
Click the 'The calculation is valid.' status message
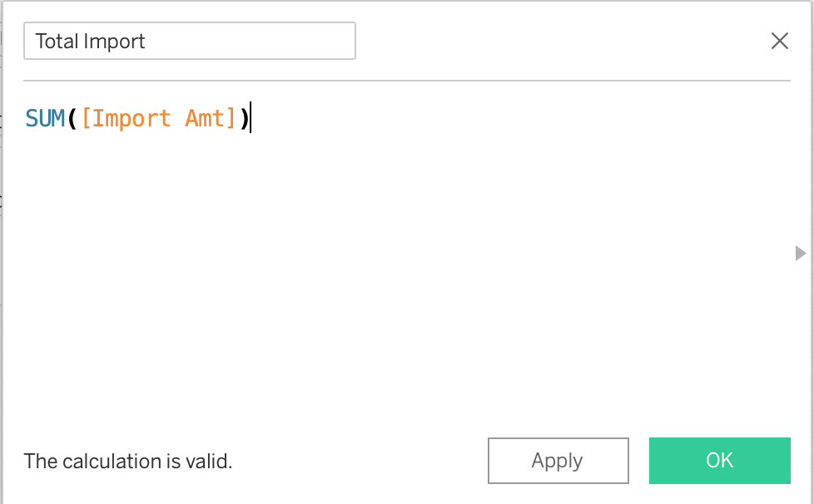tap(128, 461)
